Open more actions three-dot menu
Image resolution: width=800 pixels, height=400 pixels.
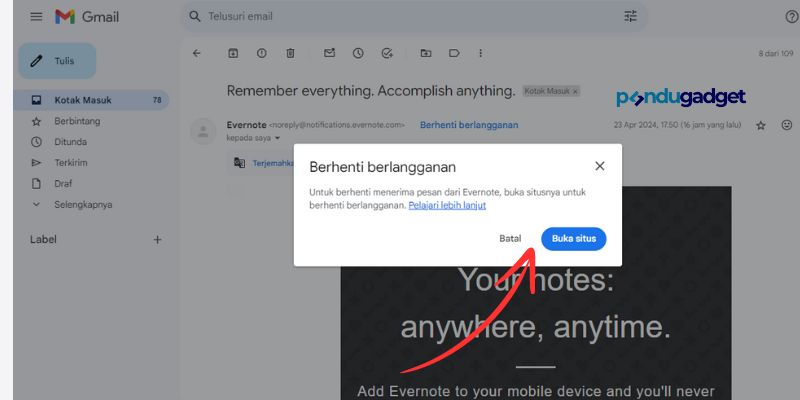pos(480,53)
